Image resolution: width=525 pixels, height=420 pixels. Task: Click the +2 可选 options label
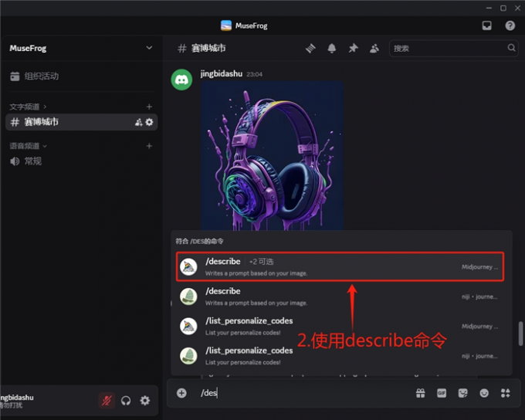261,262
